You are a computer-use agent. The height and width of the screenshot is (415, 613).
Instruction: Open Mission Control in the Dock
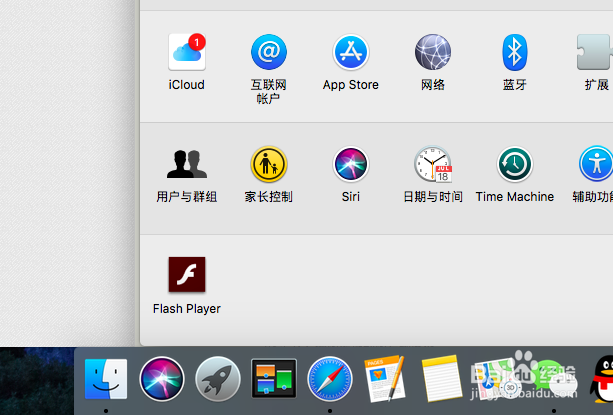[274, 378]
